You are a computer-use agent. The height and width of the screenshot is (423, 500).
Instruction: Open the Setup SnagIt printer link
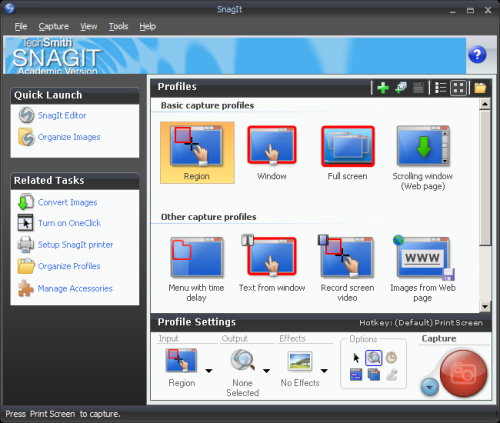(75, 245)
